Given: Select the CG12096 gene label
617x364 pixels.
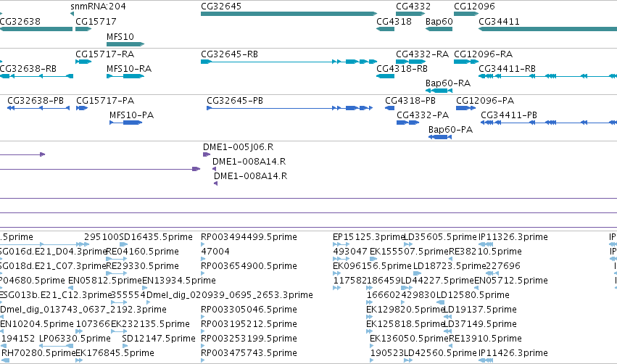Looking at the screenshot, I should pyautogui.click(x=475, y=7).
